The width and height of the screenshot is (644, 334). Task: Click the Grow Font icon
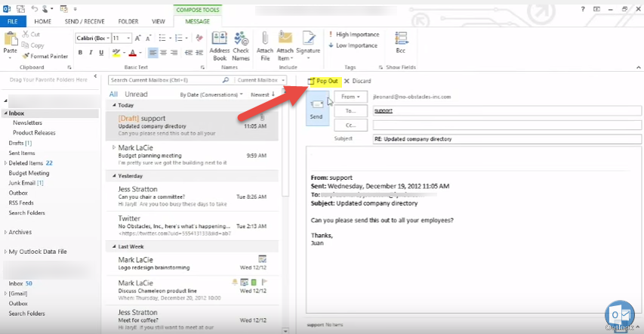(138, 38)
